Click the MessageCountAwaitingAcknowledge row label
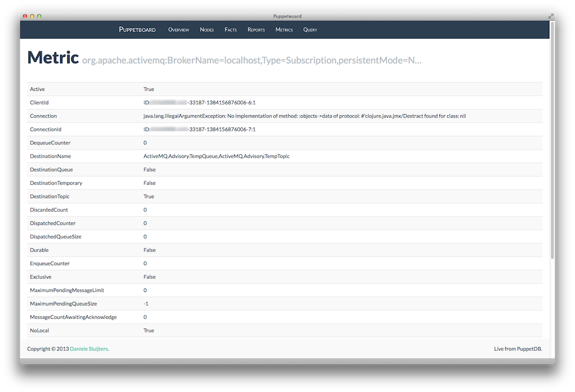The height and width of the screenshot is (392, 575). 73,317
